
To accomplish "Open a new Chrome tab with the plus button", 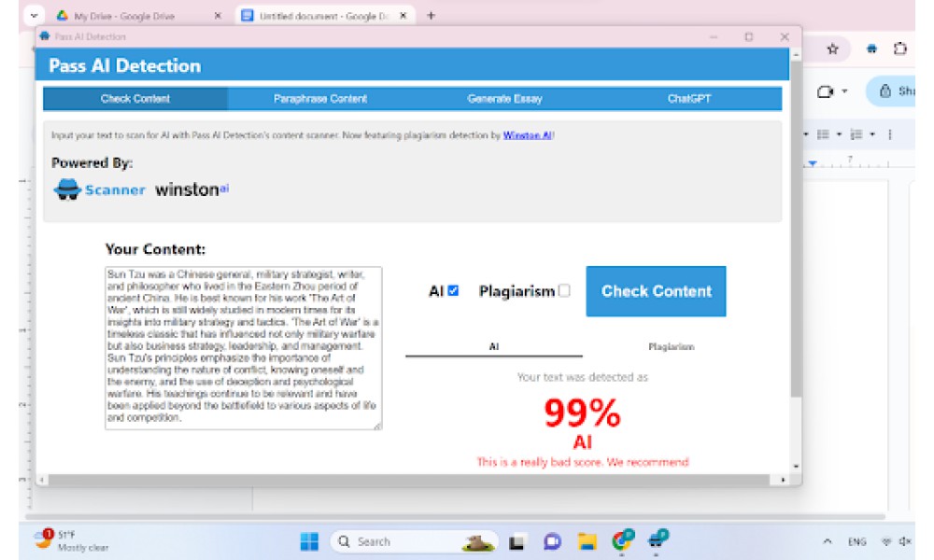I will [431, 16].
